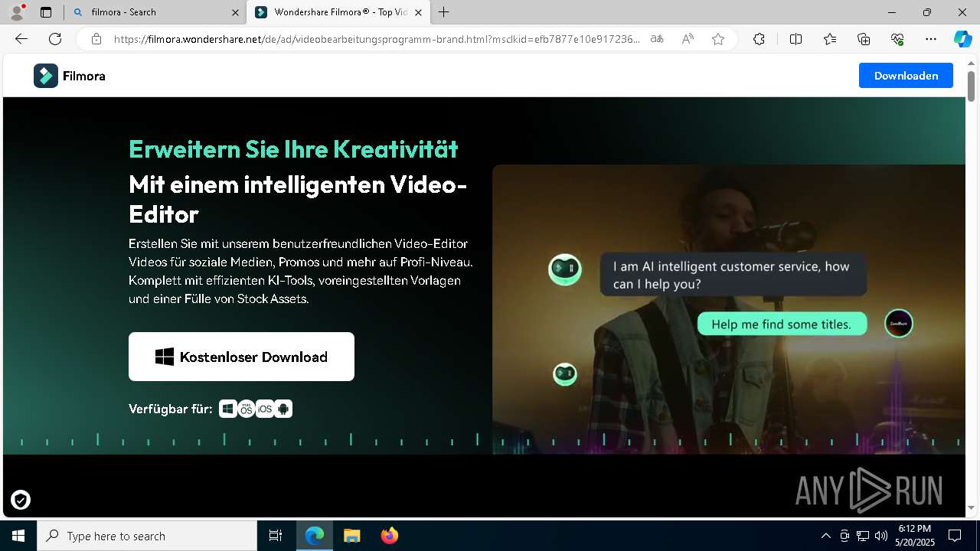980x551 pixels.
Task: Click the taskbar search box
Action: [147, 536]
